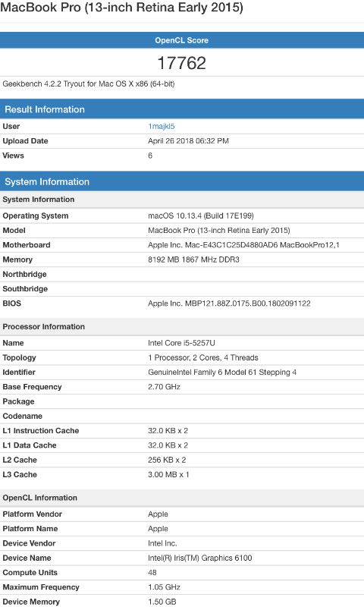The image size is (364, 607).
Task: Select base frequency value 2.70 GHz
Action: (164, 387)
